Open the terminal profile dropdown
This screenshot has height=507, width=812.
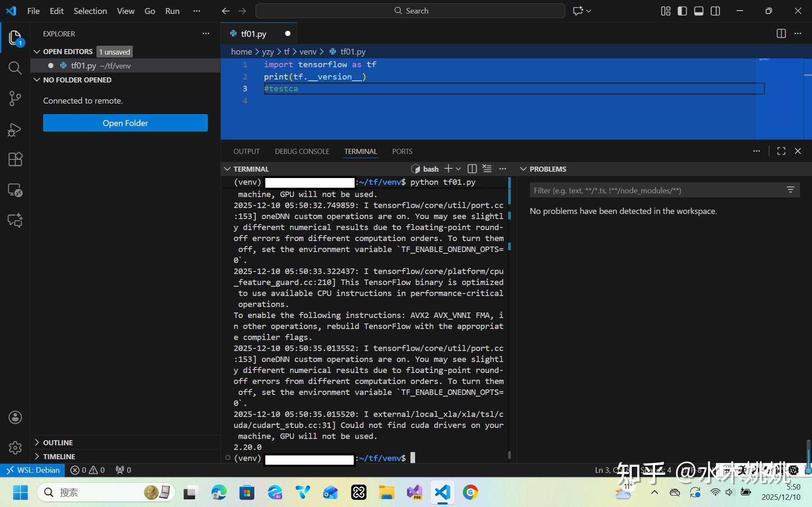[459, 168]
